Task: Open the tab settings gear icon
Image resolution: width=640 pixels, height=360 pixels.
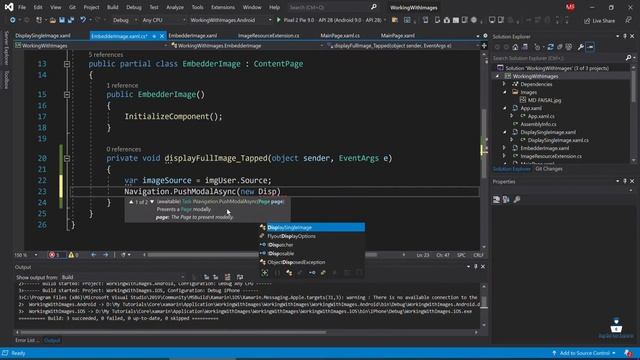Action: tap(485, 36)
